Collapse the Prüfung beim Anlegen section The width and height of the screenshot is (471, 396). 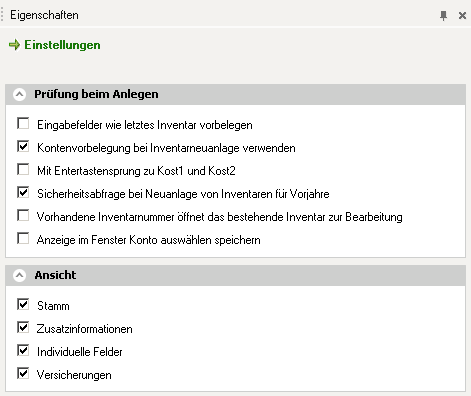pyautogui.click(x=19, y=94)
